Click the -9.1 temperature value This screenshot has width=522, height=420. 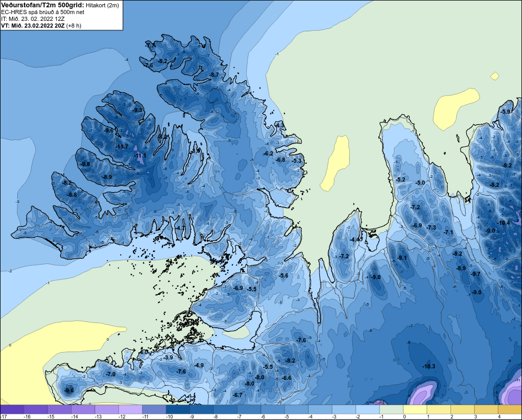tap(402, 258)
